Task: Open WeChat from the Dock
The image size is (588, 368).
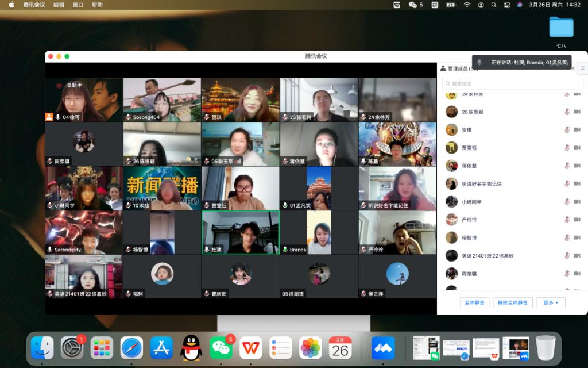Action: click(x=221, y=348)
